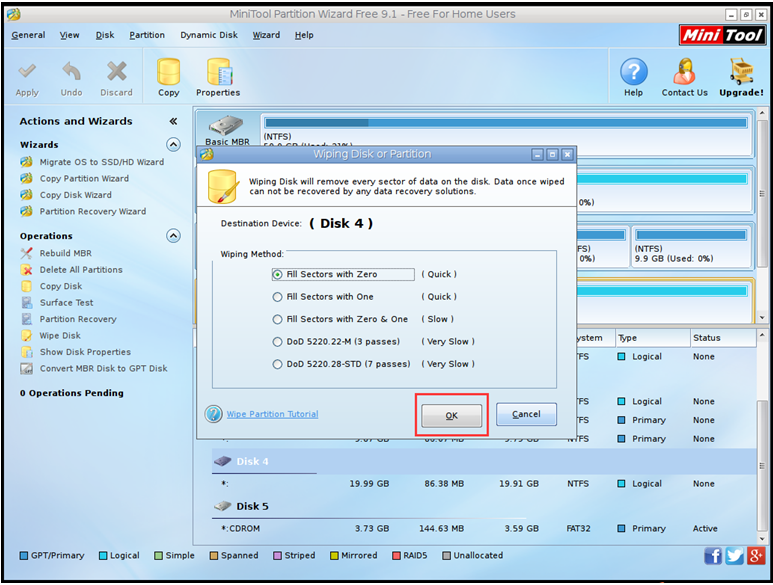Select Fill Sectors with One radio button
The width and height of the screenshot is (773, 585).
[278, 297]
